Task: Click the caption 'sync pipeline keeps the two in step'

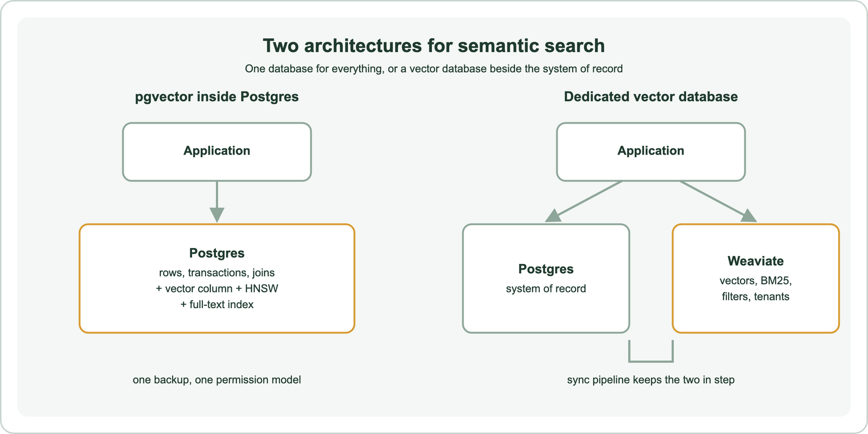Action: (651, 380)
